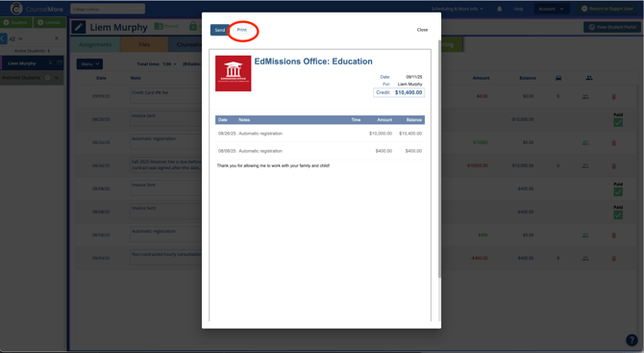Click the Print button in invoice dialog

point(242,30)
